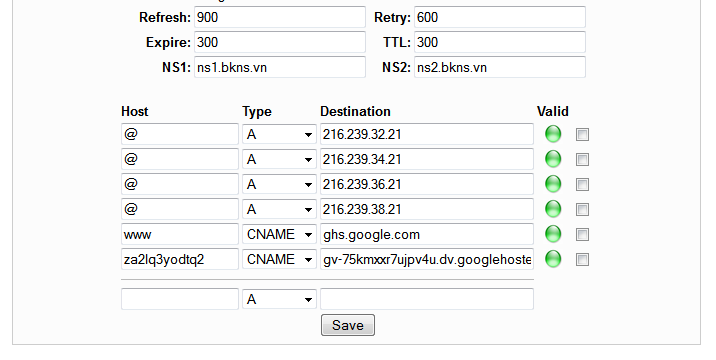The width and height of the screenshot is (716, 360).
Task: Tick checkbox for za2lq3yodtq2 record
Action: click(582, 259)
